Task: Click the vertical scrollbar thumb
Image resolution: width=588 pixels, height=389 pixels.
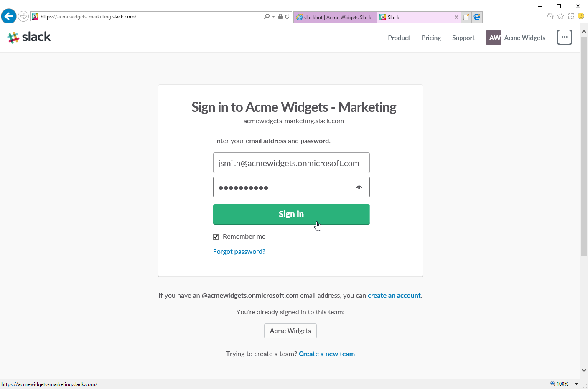Action: pos(584,146)
